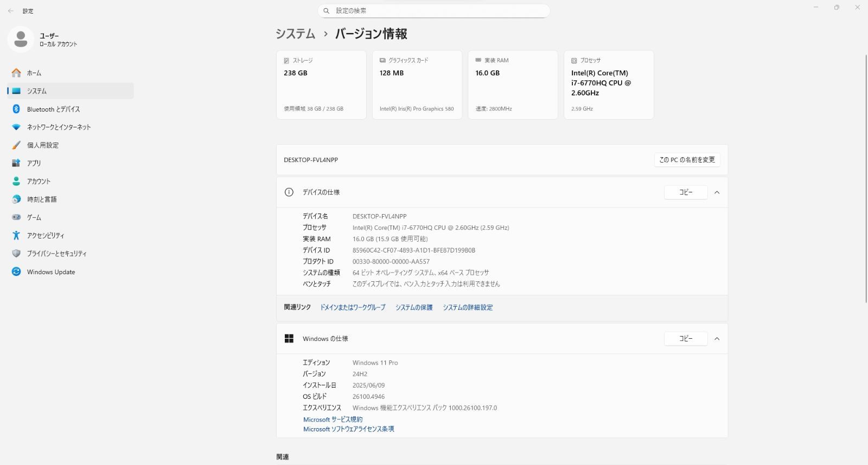Viewport: 868px width, 465px height.
Task: Click the processor chip icon
Action: click(x=574, y=61)
